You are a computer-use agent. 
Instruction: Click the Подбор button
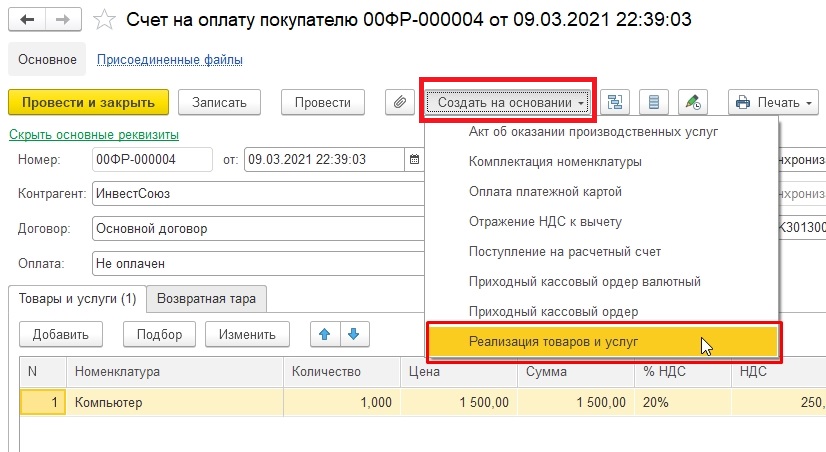coord(159,334)
